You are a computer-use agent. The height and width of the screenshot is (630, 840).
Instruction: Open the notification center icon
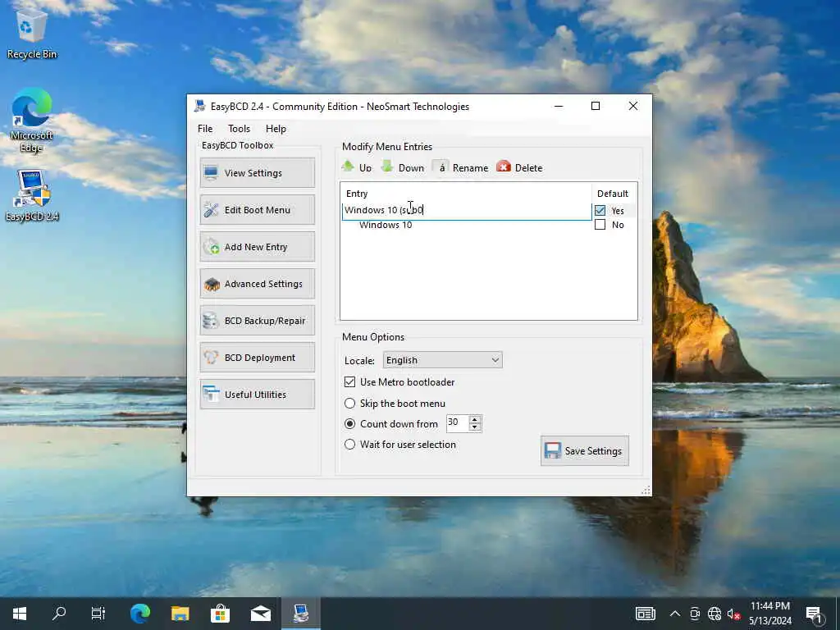point(813,614)
